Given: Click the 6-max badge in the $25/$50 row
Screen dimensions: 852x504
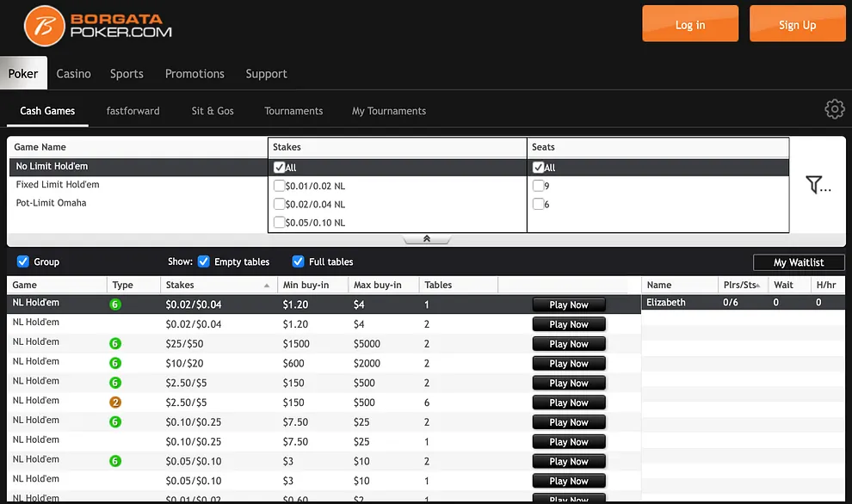Looking at the screenshot, I should point(115,343).
